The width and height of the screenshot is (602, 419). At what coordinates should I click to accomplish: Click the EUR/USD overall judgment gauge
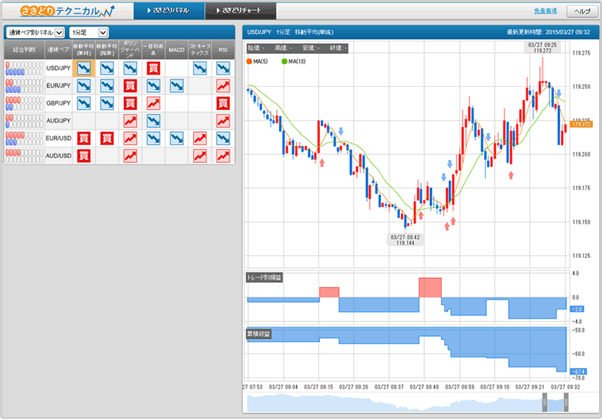(24, 138)
